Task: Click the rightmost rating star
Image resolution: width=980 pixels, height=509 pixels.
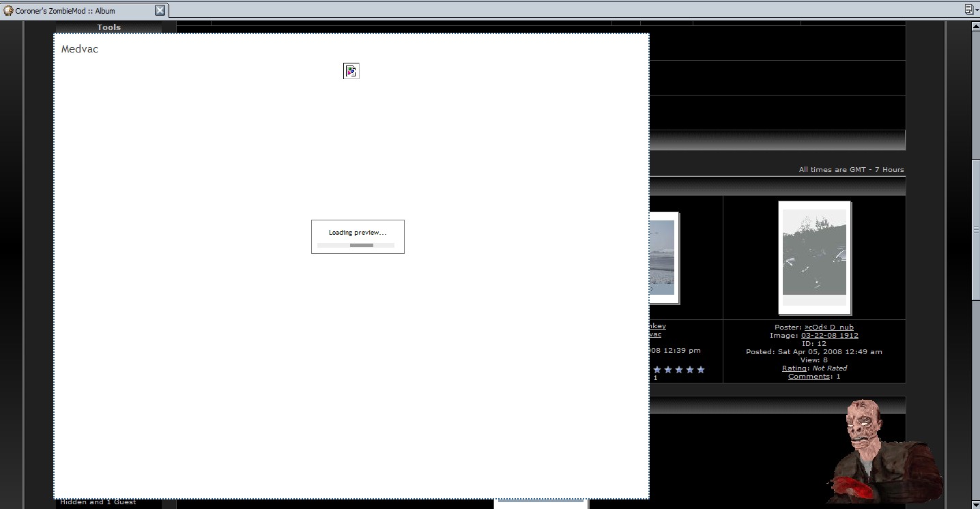Action: point(700,370)
